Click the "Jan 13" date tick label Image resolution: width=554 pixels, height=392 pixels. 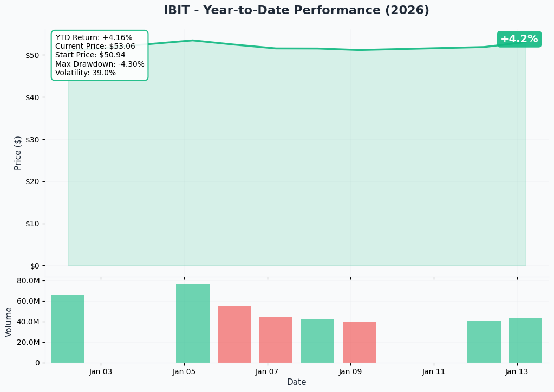coord(517,371)
